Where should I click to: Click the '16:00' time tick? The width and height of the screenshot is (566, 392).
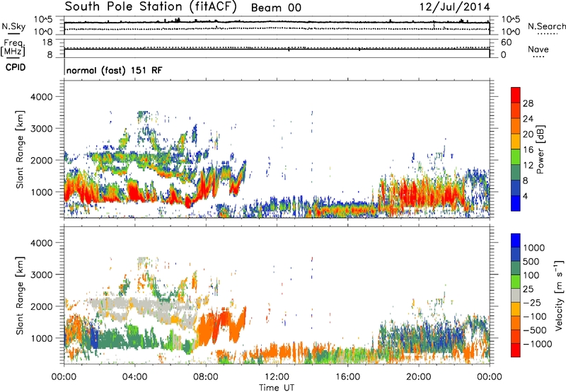(347, 377)
